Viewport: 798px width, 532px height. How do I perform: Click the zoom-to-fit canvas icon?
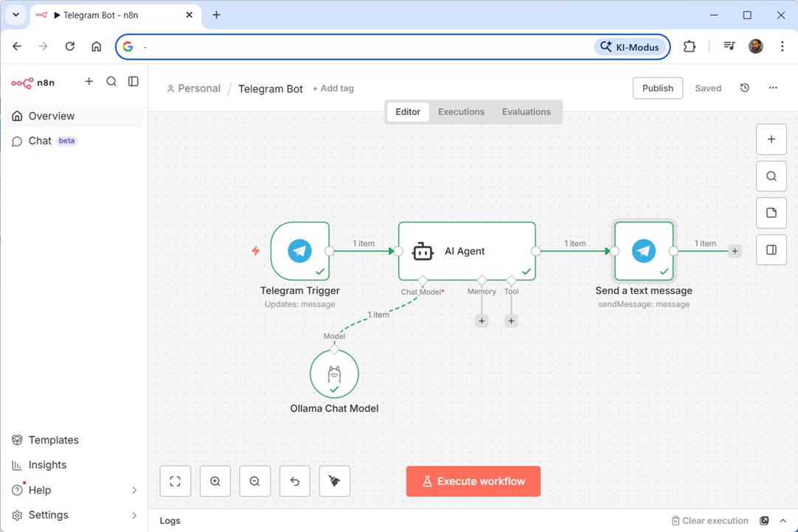point(176,481)
